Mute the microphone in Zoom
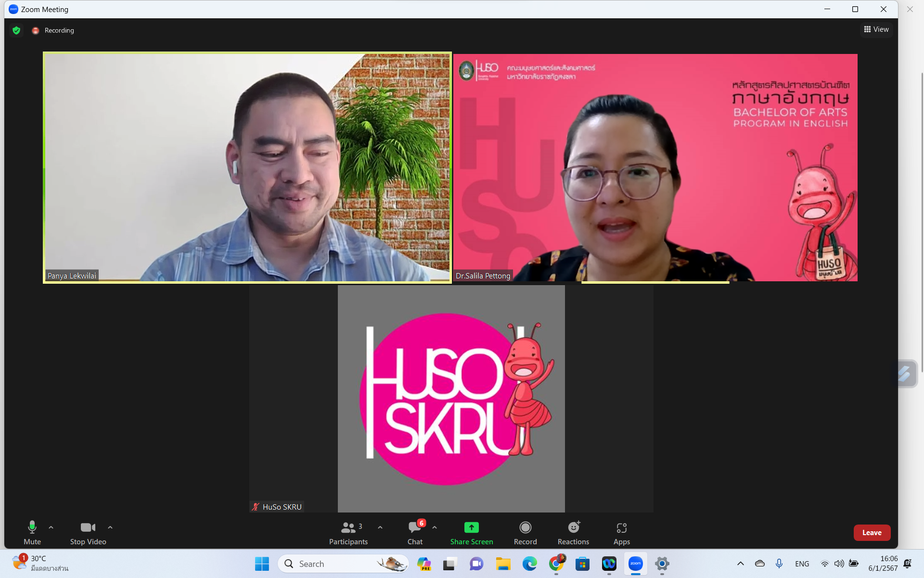 (x=32, y=533)
